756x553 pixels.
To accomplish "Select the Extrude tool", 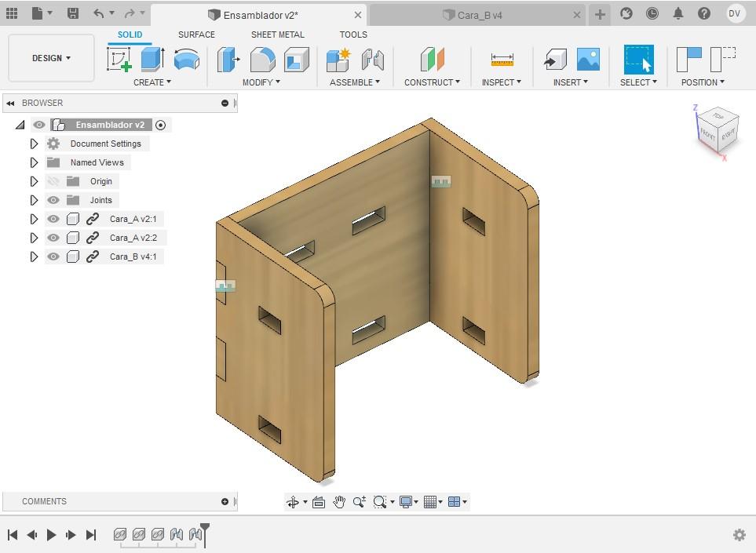I will 153,60.
